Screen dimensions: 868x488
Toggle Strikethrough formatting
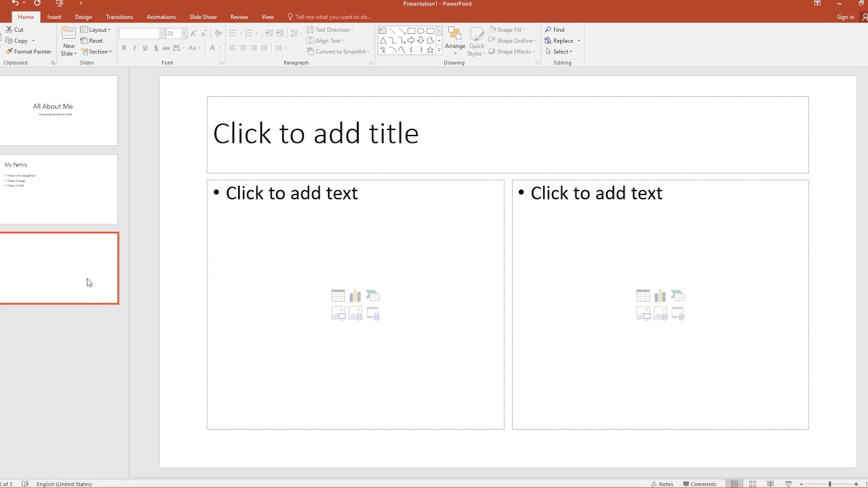pos(166,48)
